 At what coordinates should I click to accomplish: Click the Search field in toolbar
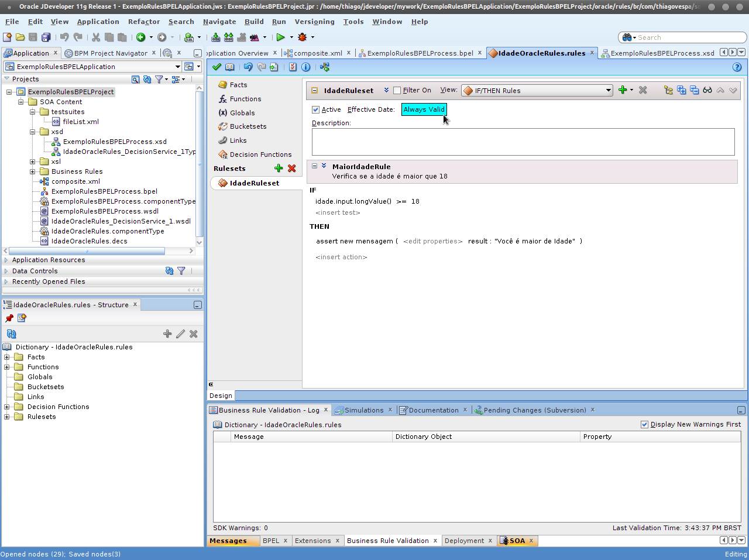coord(682,37)
